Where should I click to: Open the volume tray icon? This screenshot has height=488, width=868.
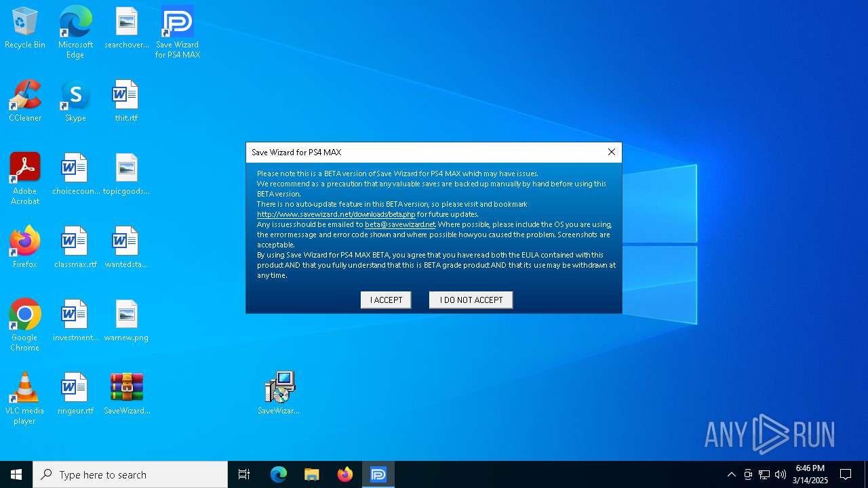point(781,474)
